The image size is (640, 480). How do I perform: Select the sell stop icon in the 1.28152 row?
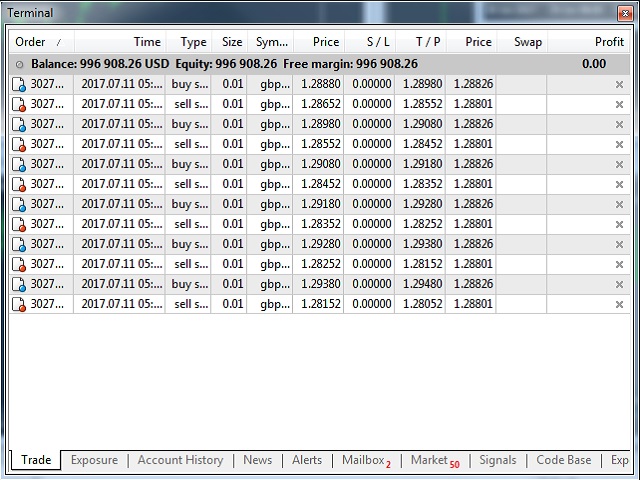point(19,304)
